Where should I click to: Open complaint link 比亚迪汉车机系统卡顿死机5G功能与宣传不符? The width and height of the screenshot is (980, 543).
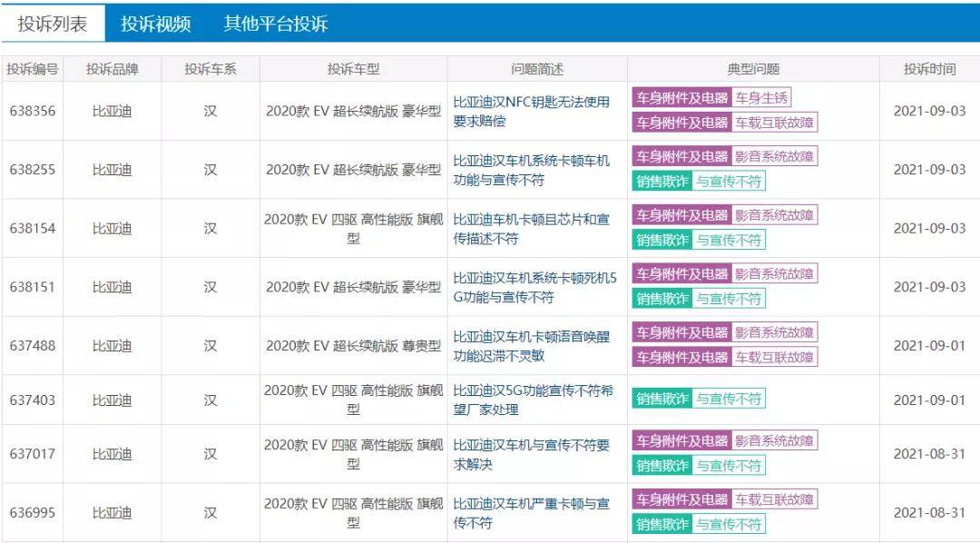pos(535,287)
